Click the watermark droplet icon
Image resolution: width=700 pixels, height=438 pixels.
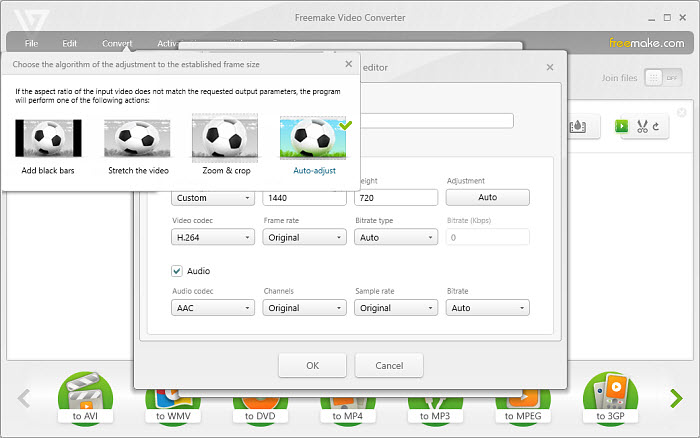pyautogui.click(x=578, y=127)
